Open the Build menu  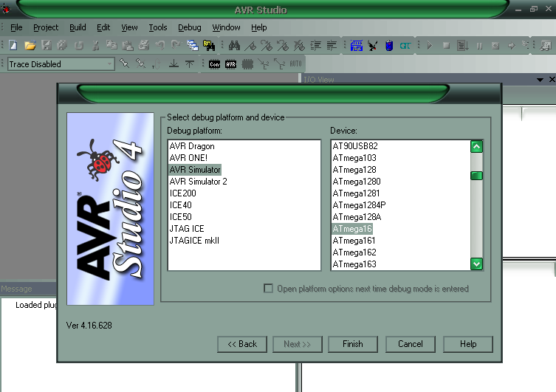point(78,27)
